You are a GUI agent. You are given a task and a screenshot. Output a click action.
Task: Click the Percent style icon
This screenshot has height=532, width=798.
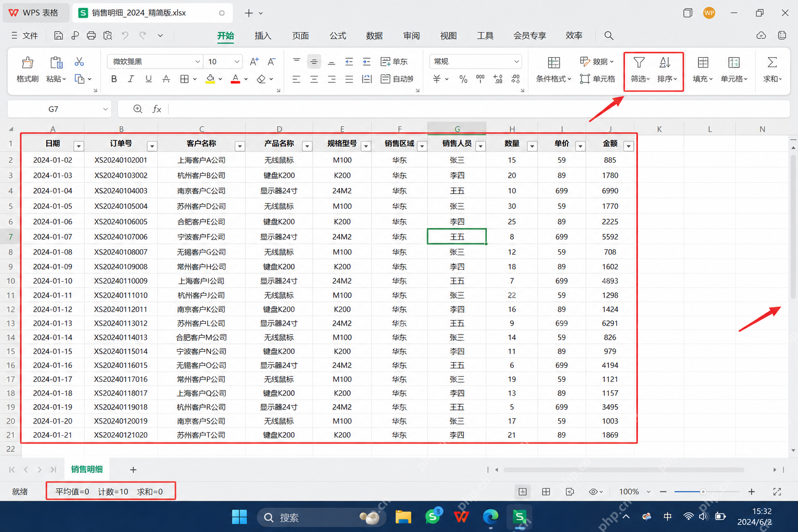click(x=463, y=79)
